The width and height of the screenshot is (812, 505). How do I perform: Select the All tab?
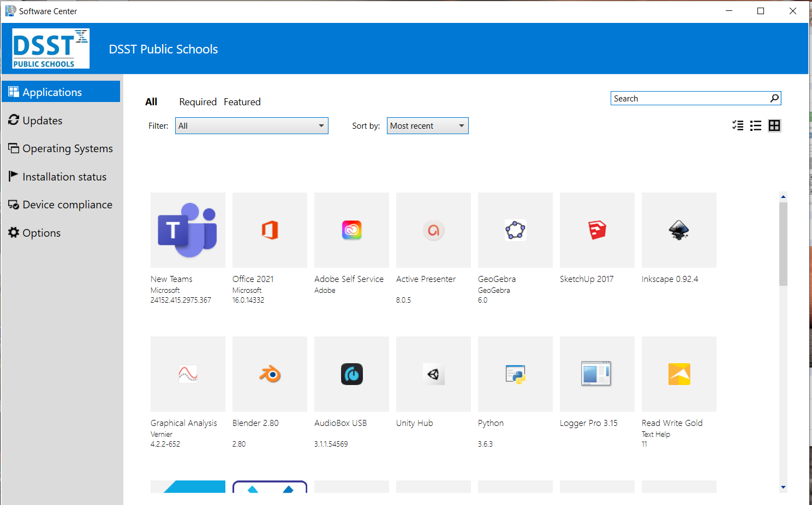(151, 102)
